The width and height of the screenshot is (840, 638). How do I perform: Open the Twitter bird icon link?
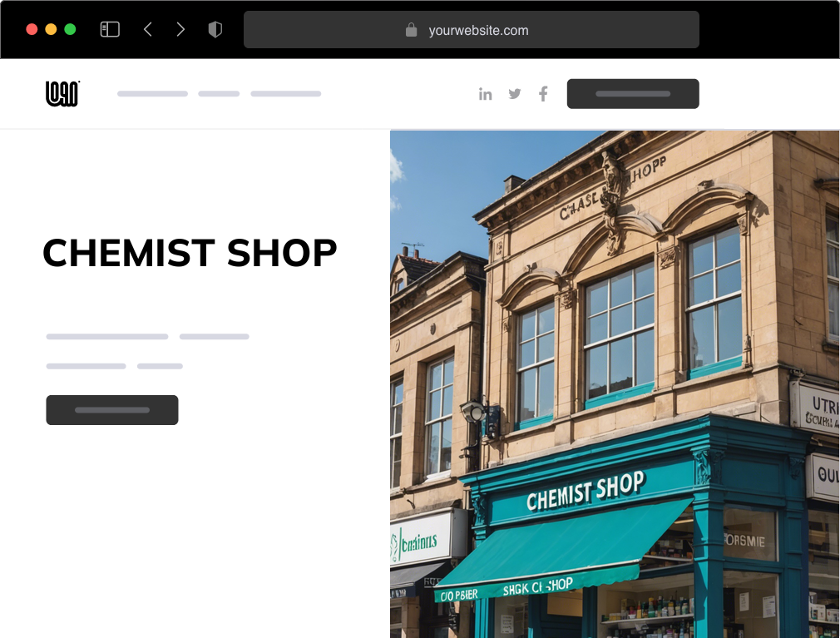tap(515, 94)
